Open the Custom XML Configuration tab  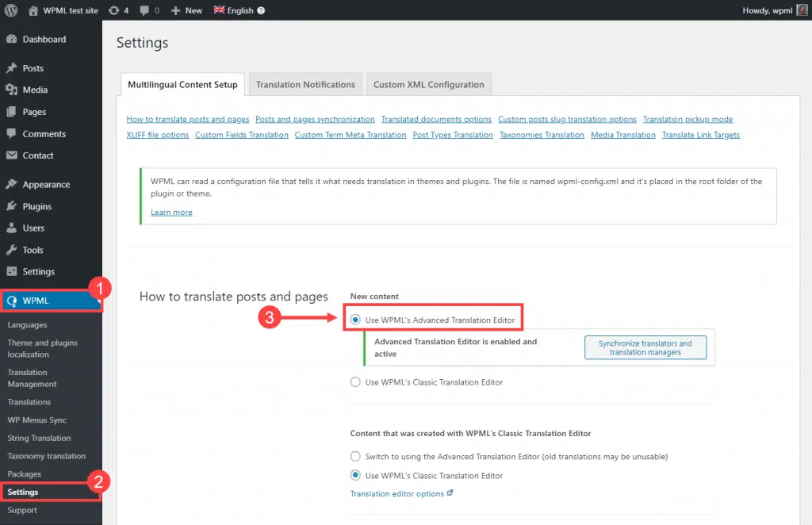tap(429, 84)
